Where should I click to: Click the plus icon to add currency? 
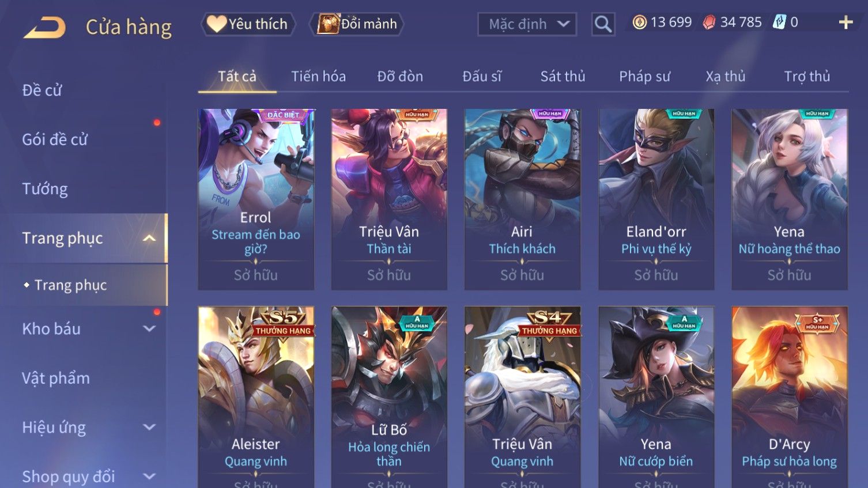[x=846, y=22]
